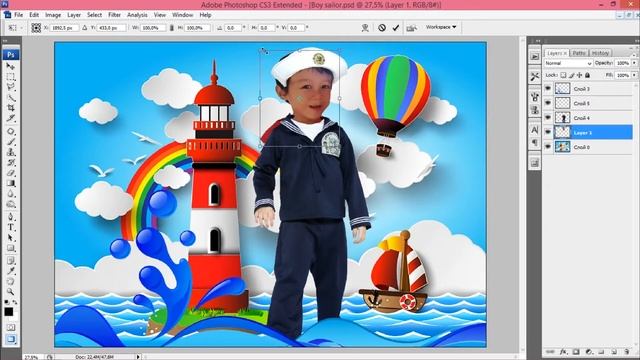The image size is (640, 360).
Task: Commit the transform with checkmark
Action: (x=396, y=28)
